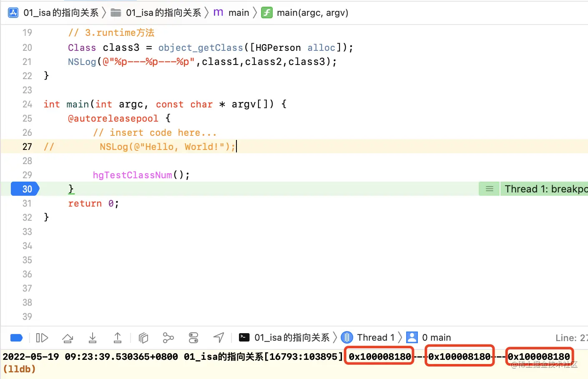Toggle breakpoints activation in debug bar
Viewport: 588px width, 379px height.
(16, 338)
